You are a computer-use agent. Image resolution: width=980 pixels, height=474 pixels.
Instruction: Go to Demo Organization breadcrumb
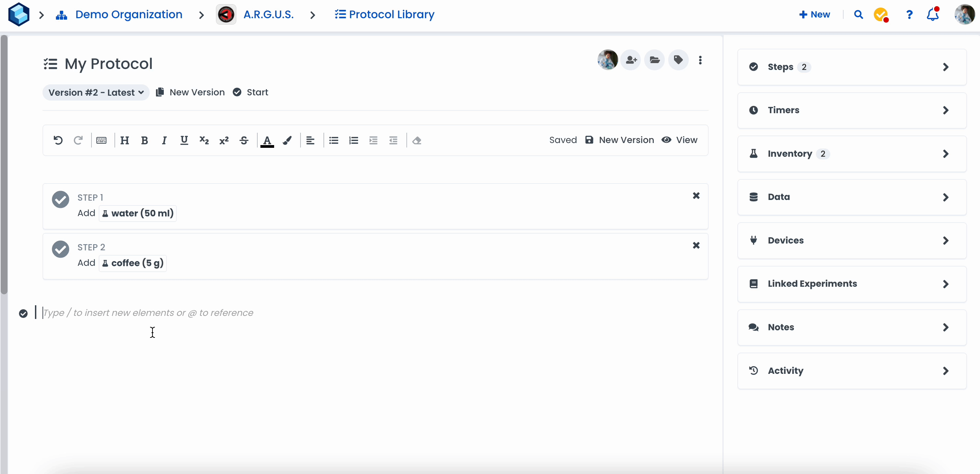pos(128,14)
